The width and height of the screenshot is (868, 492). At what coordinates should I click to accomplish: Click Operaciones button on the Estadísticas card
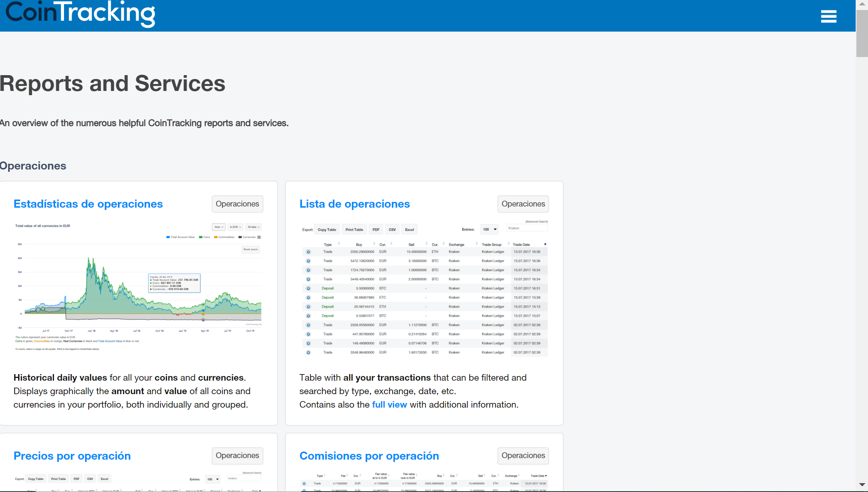click(x=237, y=204)
